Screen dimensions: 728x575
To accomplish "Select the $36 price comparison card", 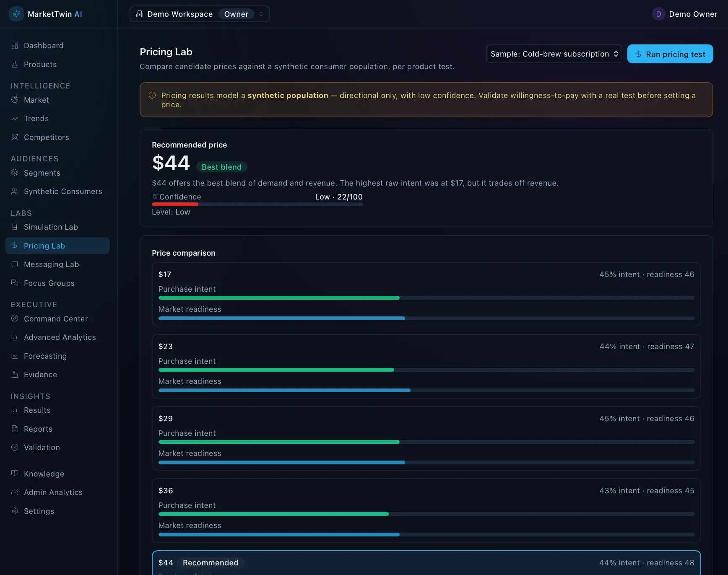I will pyautogui.click(x=426, y=510).
